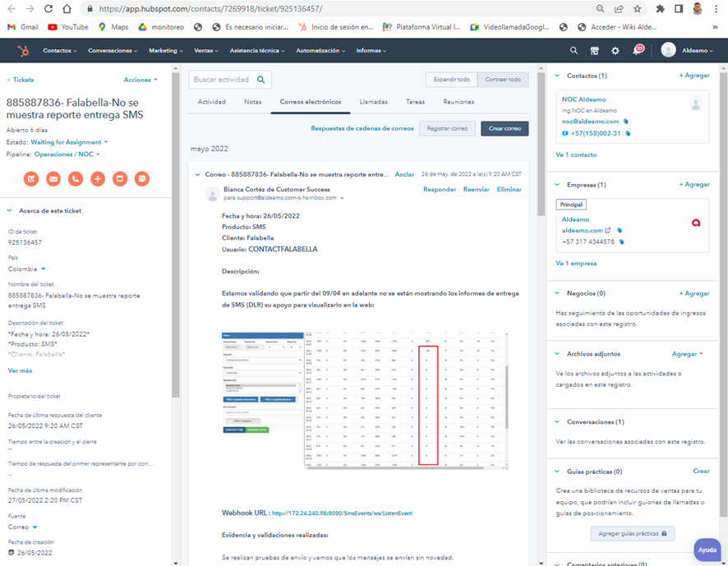This screenshot has width=728, height=566.
Task: Click the Expandir todo button
Action: 451,80
